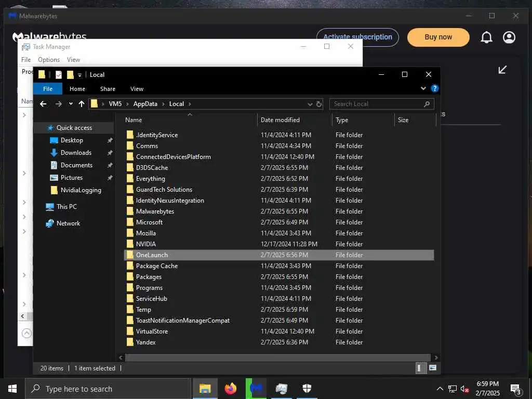The image size is (532, 399).
Task: Open Documents in navigation pane
Action: tap(76, 165)
